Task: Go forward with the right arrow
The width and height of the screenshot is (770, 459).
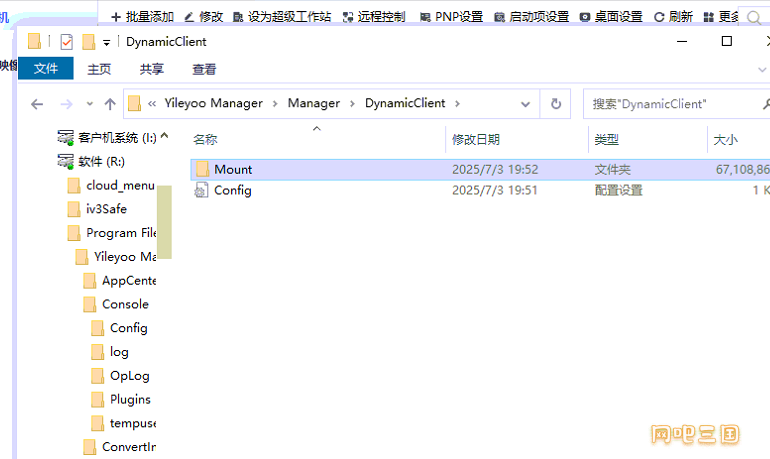Action: (x=66, y=104)
